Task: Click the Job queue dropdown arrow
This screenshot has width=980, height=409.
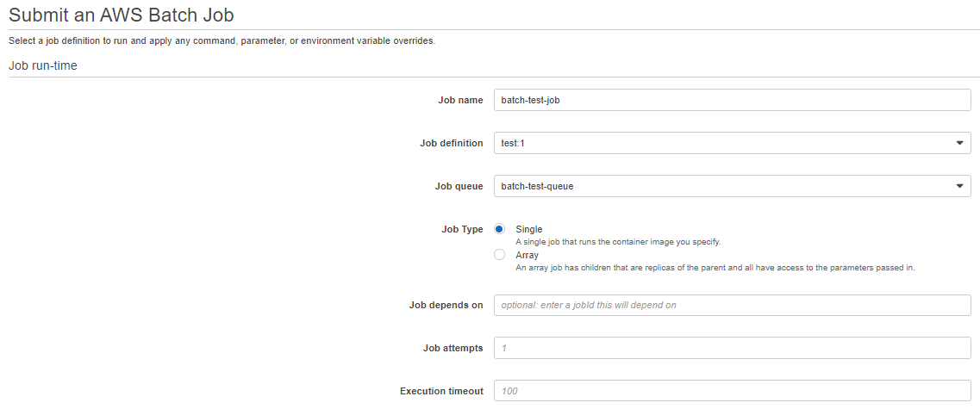Action: [959, 186]
